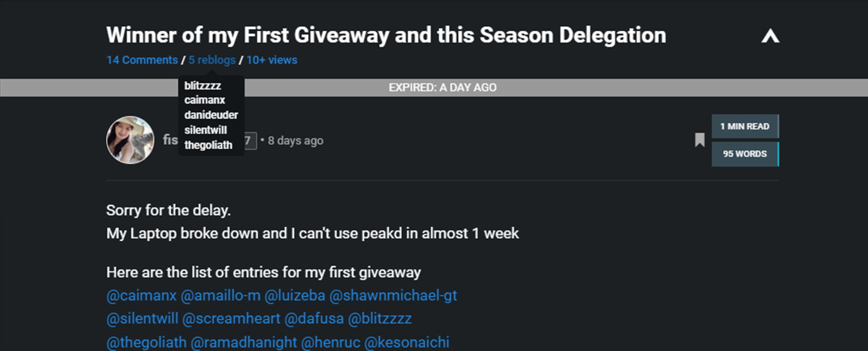868x351 pixels.
Task: Select danideuder in the reblogs popup
Action: 211,115
